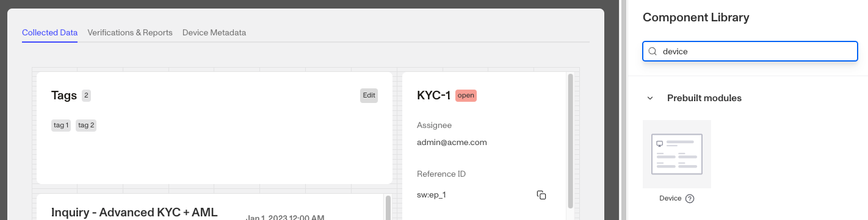Click the Tags heading

64,95
